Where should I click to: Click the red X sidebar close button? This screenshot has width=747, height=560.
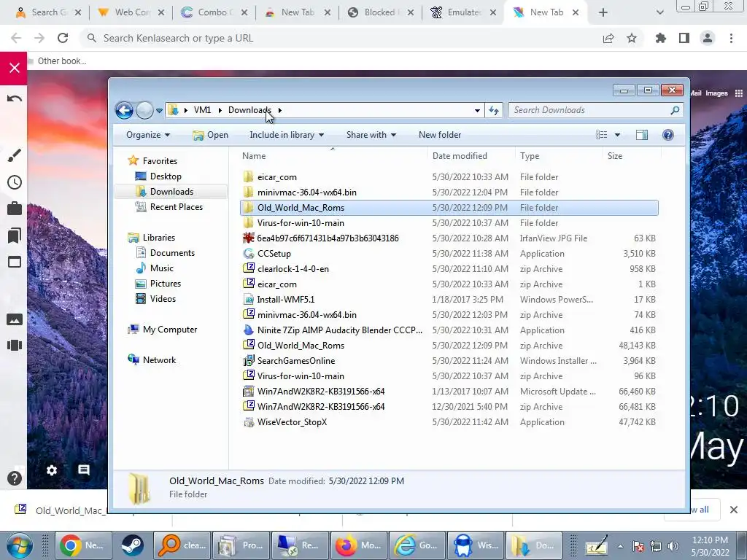click(14, 68)
